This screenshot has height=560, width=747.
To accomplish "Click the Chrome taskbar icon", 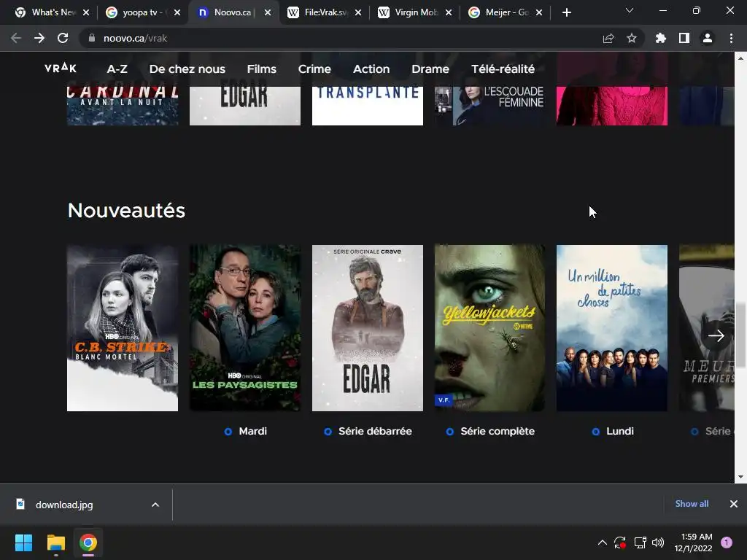I will [88, 542].
